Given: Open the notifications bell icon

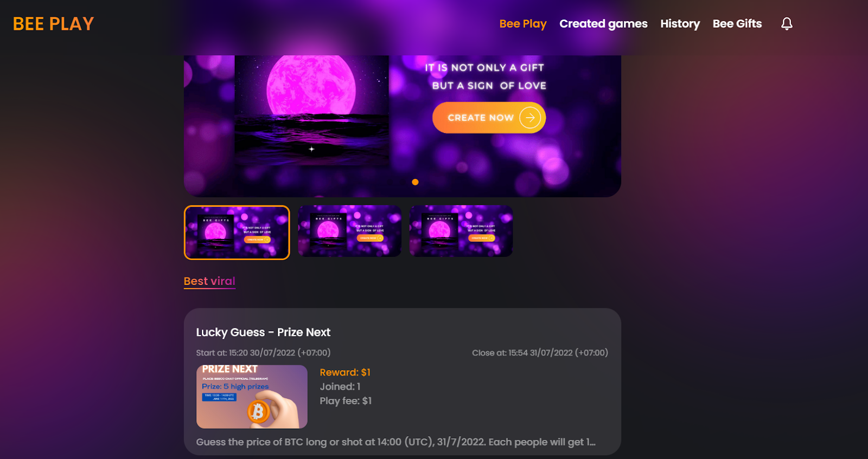Looking at the screenshot, I should click(787, 24).
